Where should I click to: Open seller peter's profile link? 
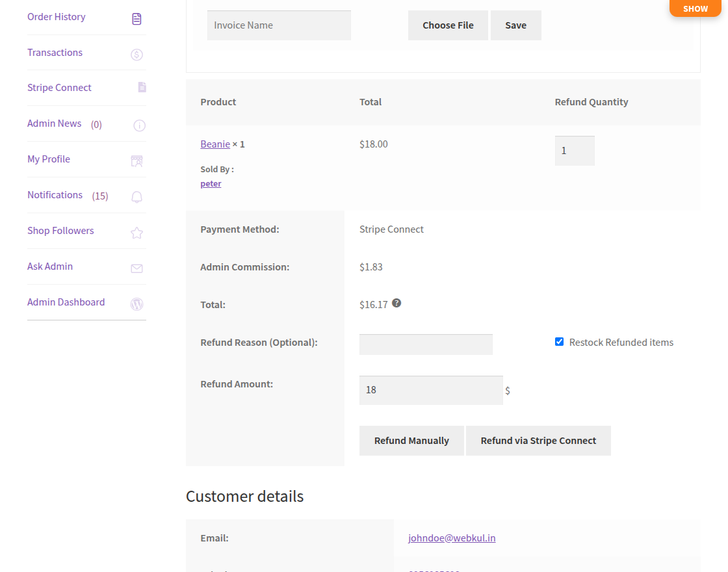coord(211,184)
